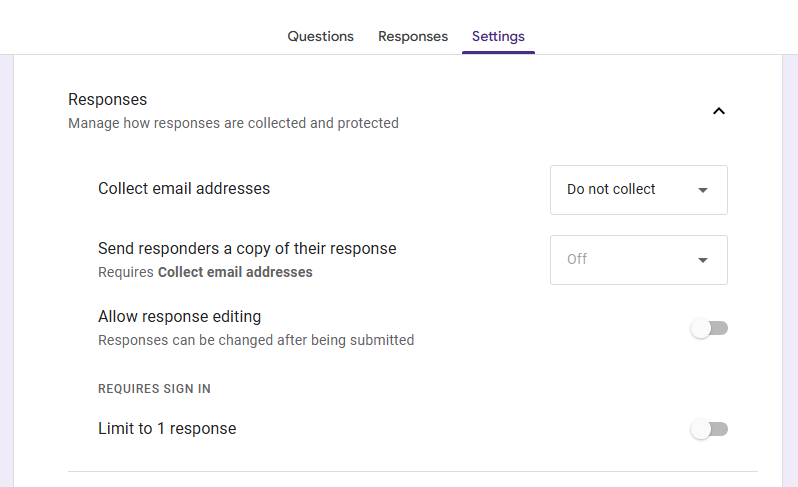This screenshot has width=798, height=487.
Task: Switch to the Questions tab
Action: point(320,36)
